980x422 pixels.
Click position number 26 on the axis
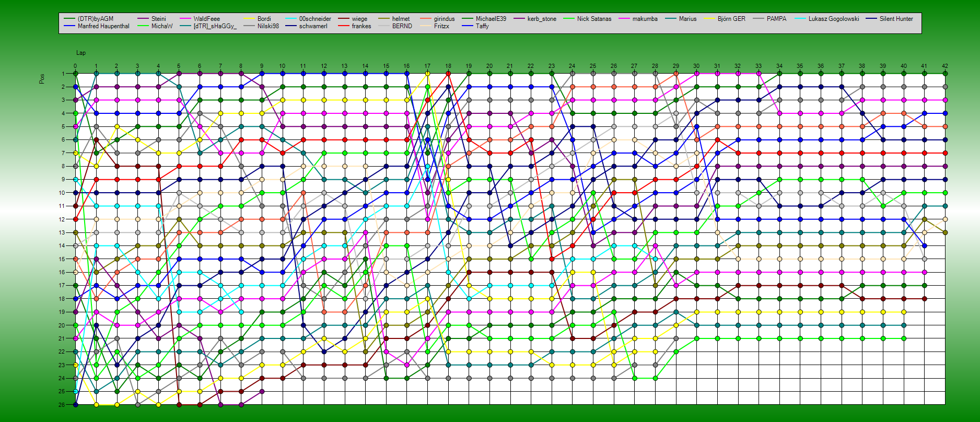pyautogui.click(x=62, y=405)
